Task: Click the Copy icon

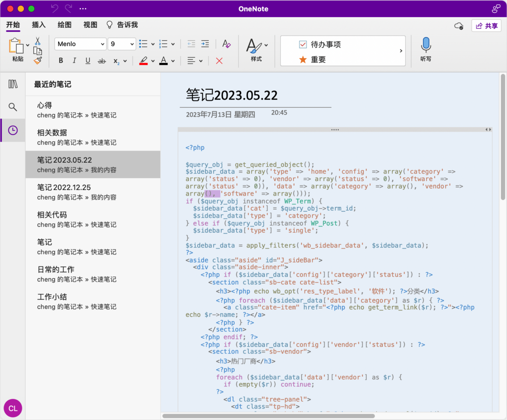Action: coord(38,51)
